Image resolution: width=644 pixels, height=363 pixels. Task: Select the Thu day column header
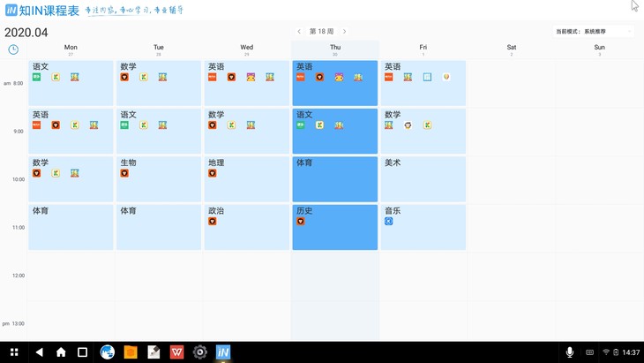coord(335,49)
